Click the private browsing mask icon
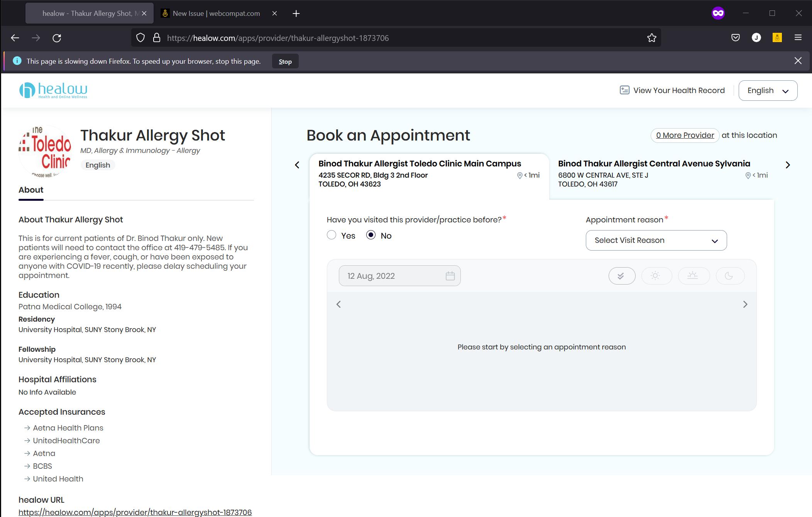 [718, 13]
